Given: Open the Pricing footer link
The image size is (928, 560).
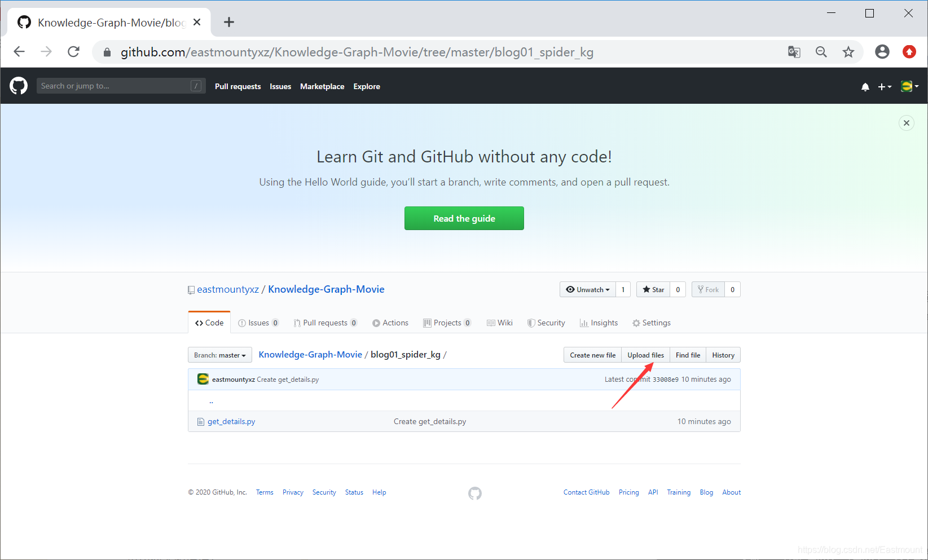Looking at the screenshot, I should (x=628, y=492).
